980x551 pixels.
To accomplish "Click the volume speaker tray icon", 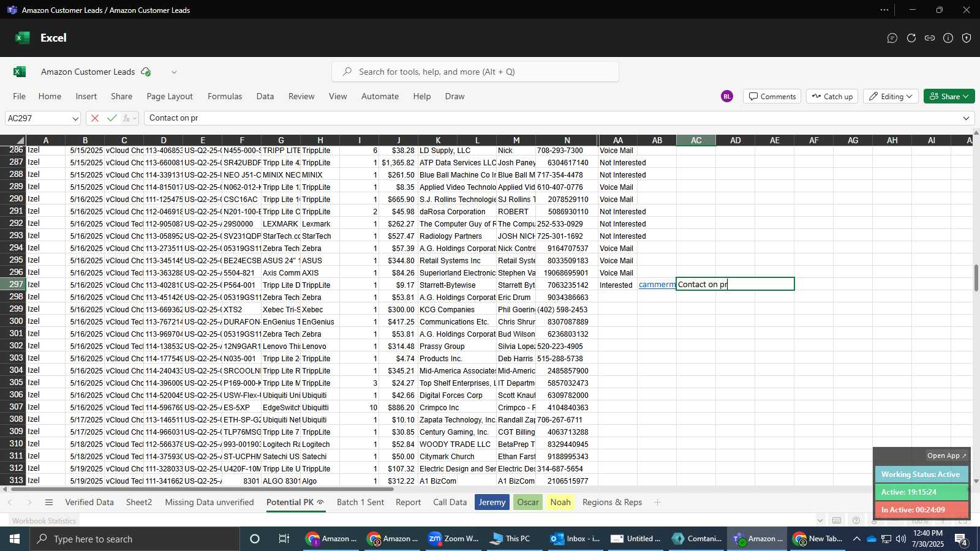I will (x=901, y=539).
